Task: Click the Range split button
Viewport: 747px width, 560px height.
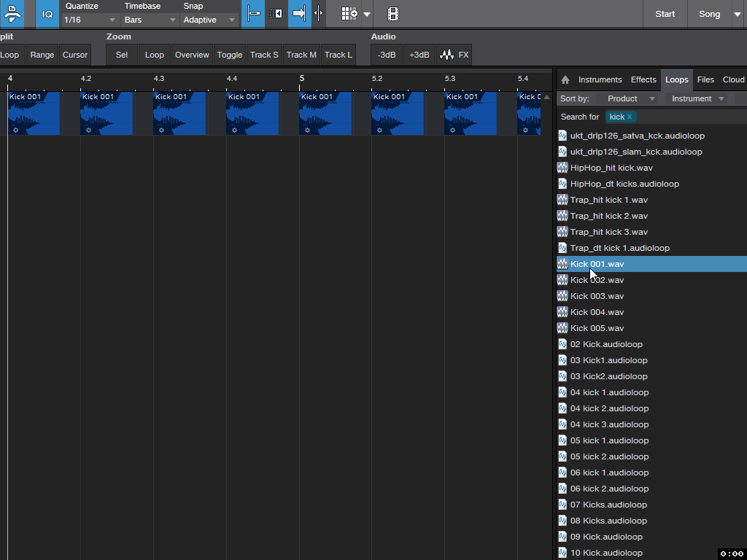Action: [x=42, y=55]
